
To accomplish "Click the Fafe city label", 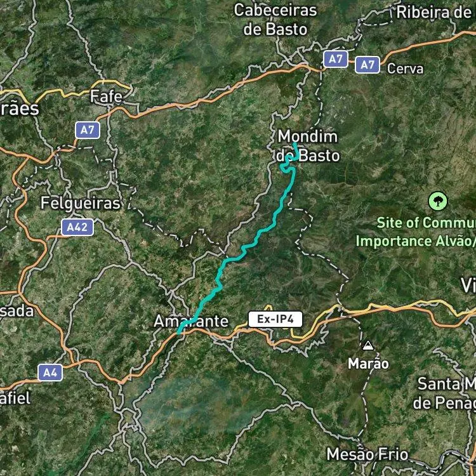I will pos(106,96).
